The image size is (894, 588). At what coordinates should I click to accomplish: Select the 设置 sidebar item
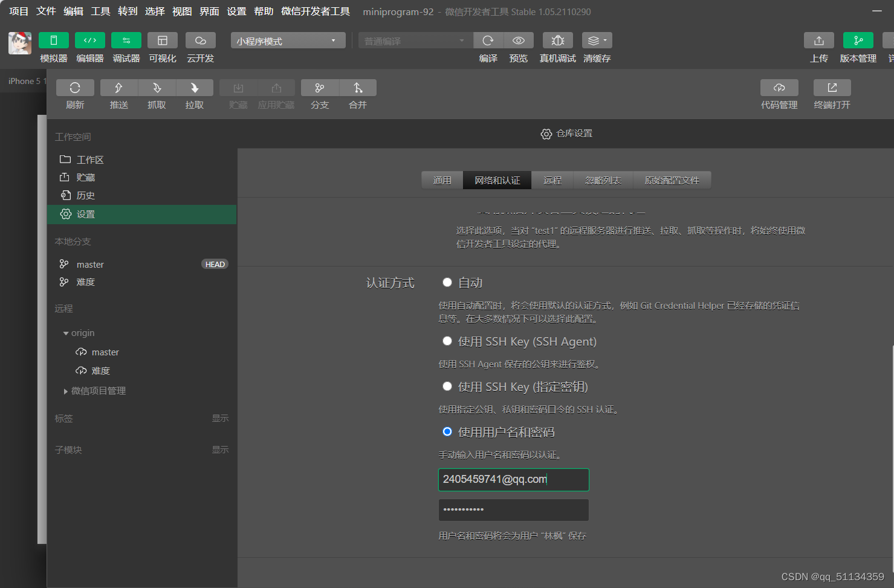141,215
